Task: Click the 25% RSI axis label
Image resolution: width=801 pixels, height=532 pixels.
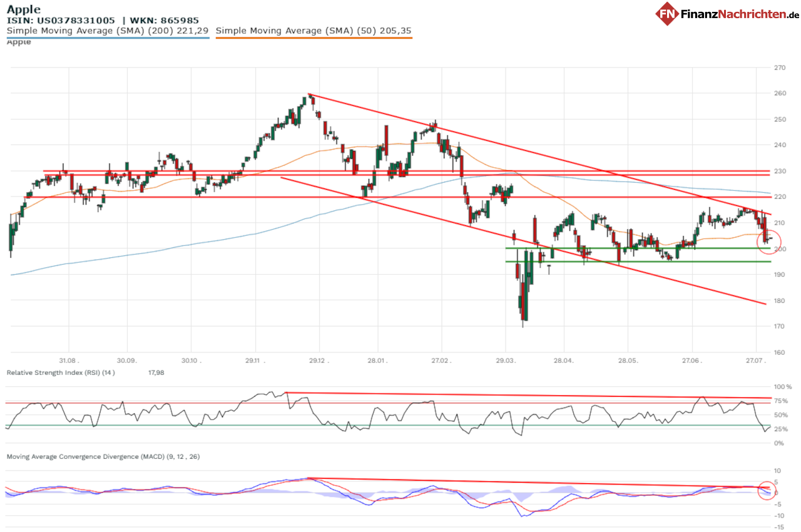Action: [782, 429]
